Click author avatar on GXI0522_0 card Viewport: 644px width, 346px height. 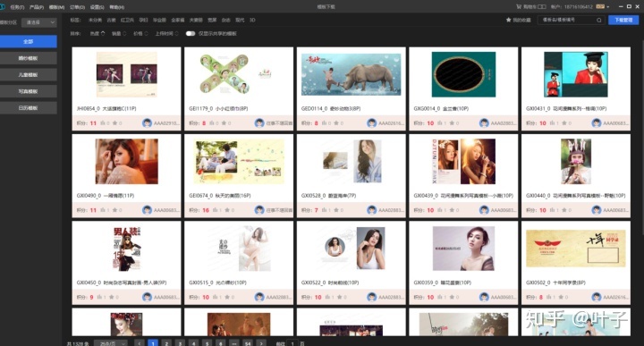coord(372,297)
